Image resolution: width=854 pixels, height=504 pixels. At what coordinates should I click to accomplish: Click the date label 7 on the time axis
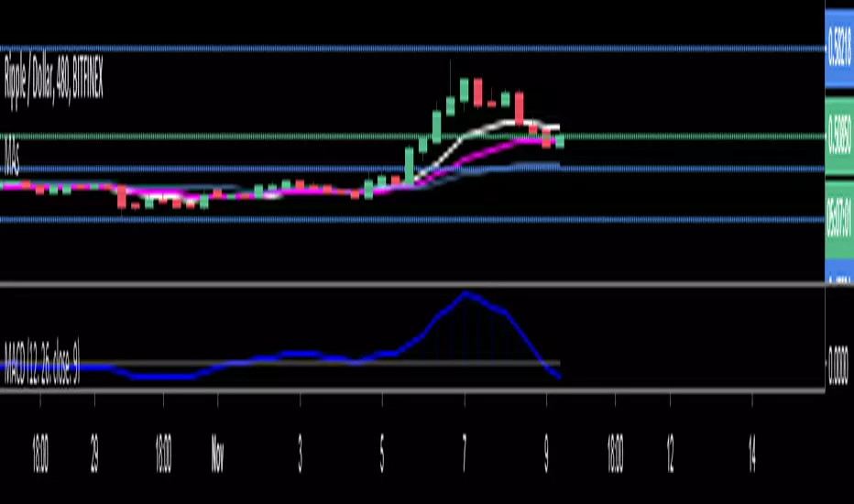pos(464,453)
